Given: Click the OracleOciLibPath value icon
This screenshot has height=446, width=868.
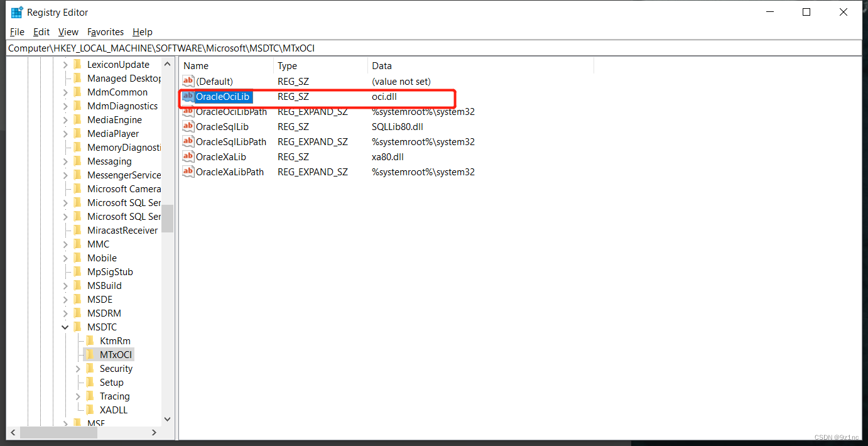Looking at the screenshot, I should [x=188, y=112].
